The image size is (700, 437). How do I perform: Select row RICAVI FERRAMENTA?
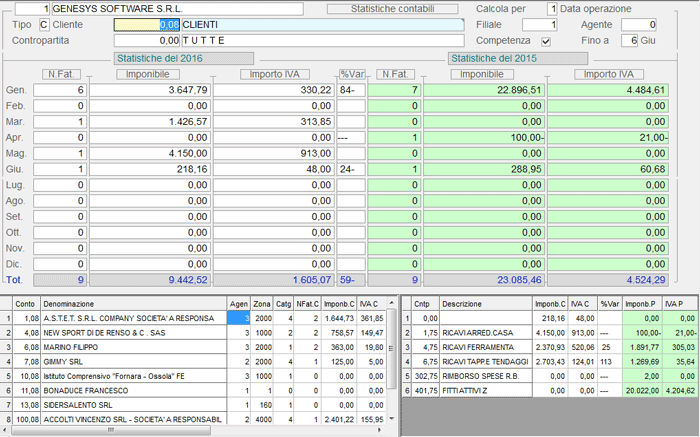coord(550,347)
